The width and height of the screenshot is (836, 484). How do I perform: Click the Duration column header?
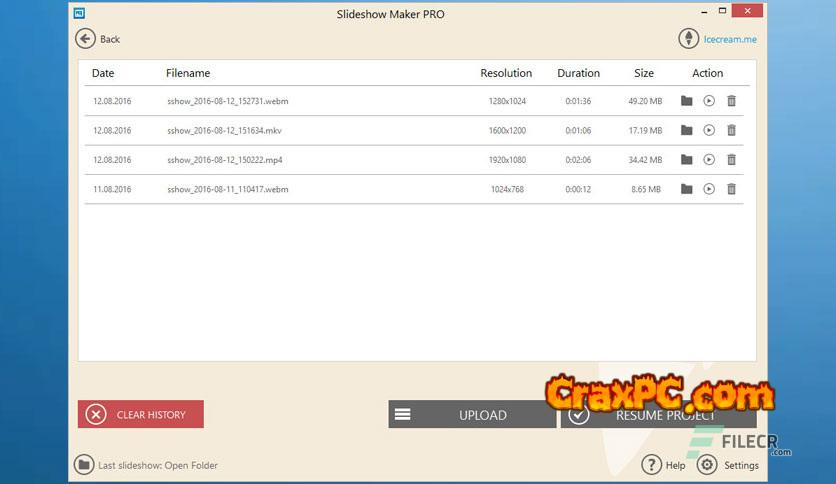[x=578, y=73]
